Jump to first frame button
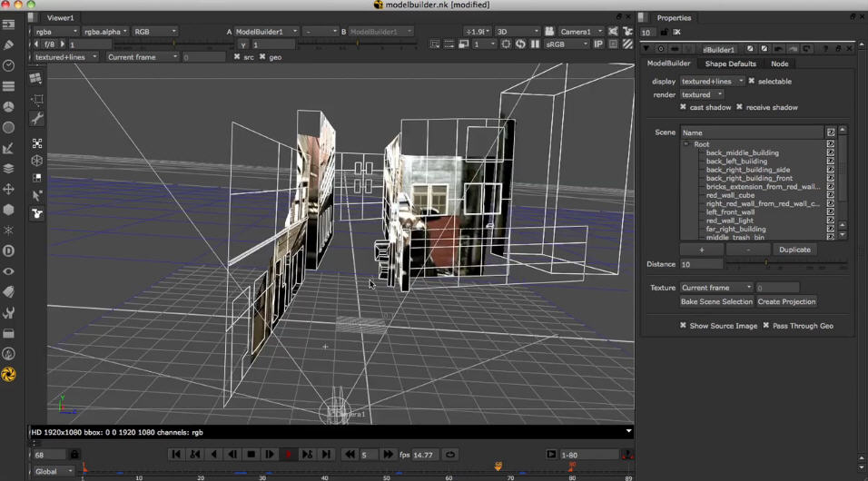This screenshot has height=481, width=868. pos(176,454)
